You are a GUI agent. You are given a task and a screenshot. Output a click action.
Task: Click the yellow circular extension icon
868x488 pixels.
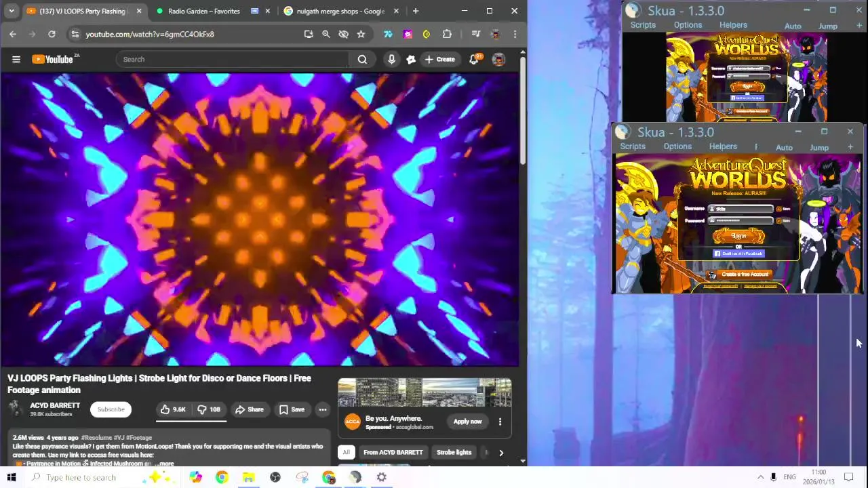coord(427,34)
